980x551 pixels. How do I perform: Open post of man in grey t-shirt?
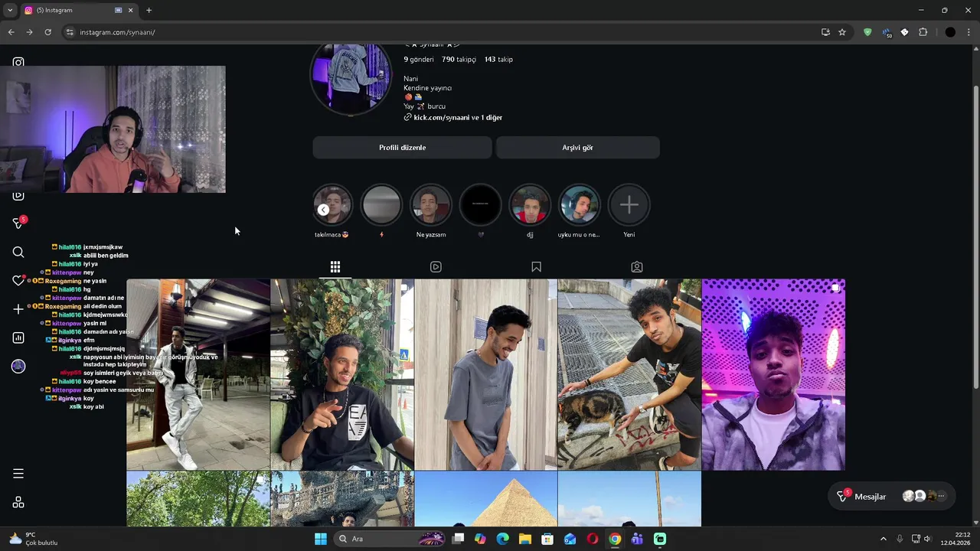coord(486,375)
